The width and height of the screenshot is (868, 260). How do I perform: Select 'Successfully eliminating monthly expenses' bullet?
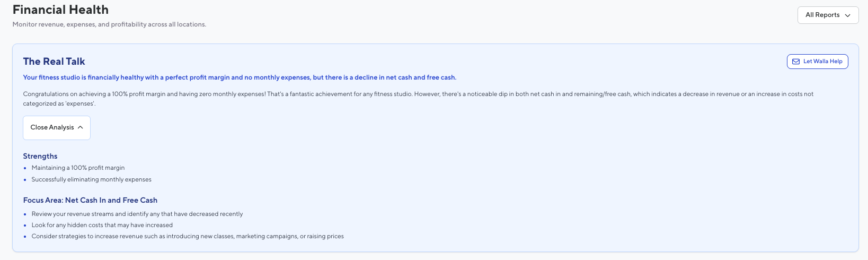tap(91, 179)
